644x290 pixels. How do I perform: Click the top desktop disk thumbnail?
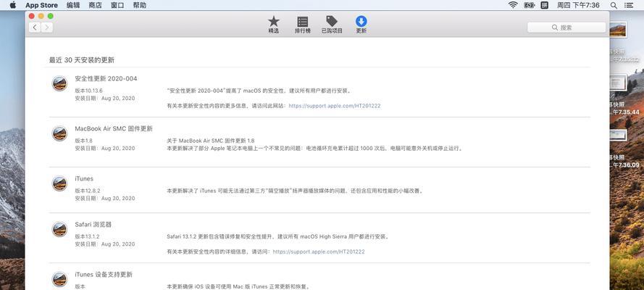tap(618, 30)
